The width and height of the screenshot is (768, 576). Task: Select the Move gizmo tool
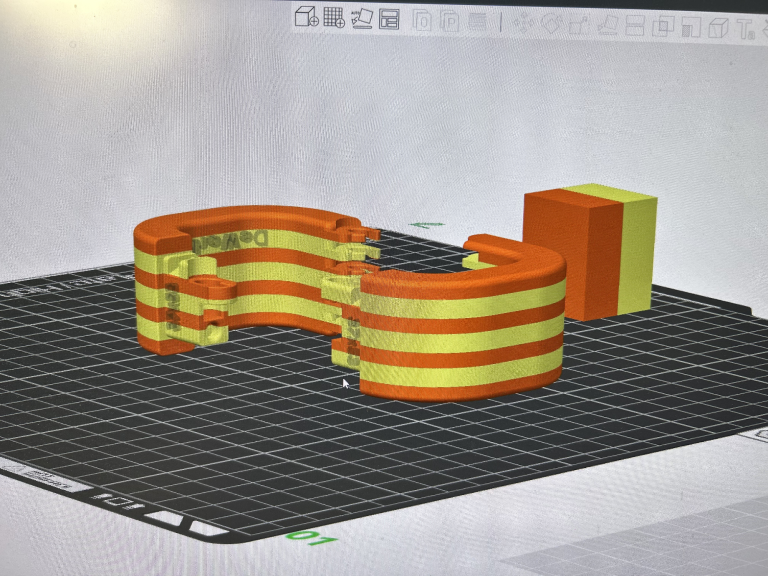(x=523, y=23)
